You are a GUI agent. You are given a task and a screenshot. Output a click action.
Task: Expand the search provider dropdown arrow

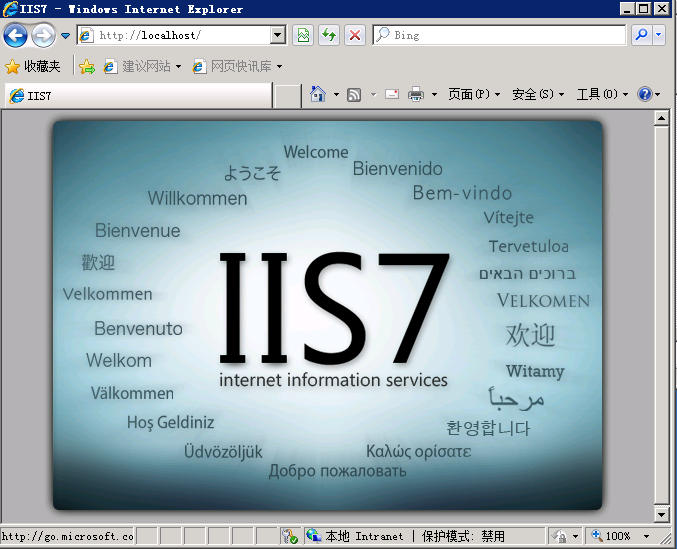[659, 35]
